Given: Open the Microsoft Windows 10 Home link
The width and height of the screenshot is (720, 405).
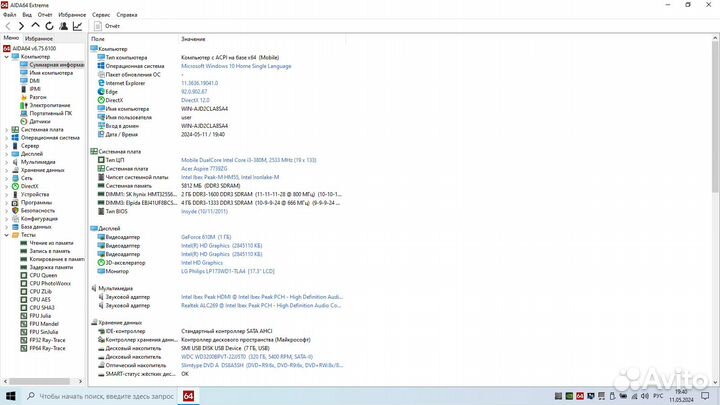Looking at the screenshot, I should point(236,66).
